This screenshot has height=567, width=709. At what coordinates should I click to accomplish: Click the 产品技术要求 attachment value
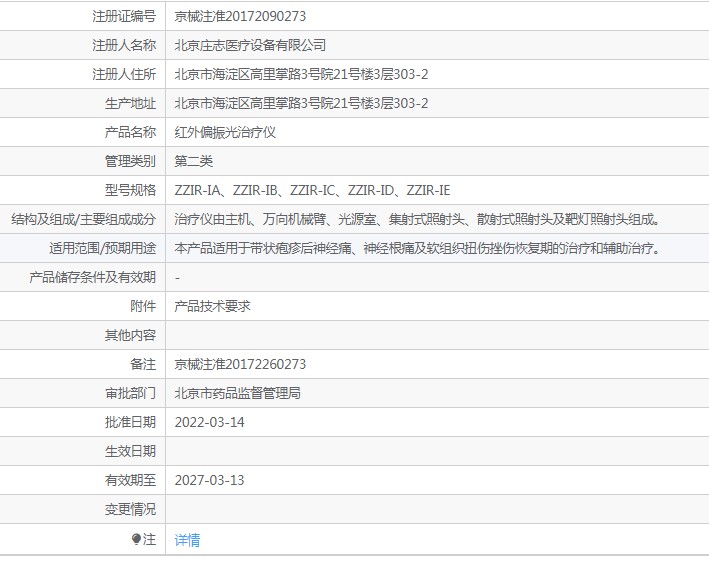212,306
